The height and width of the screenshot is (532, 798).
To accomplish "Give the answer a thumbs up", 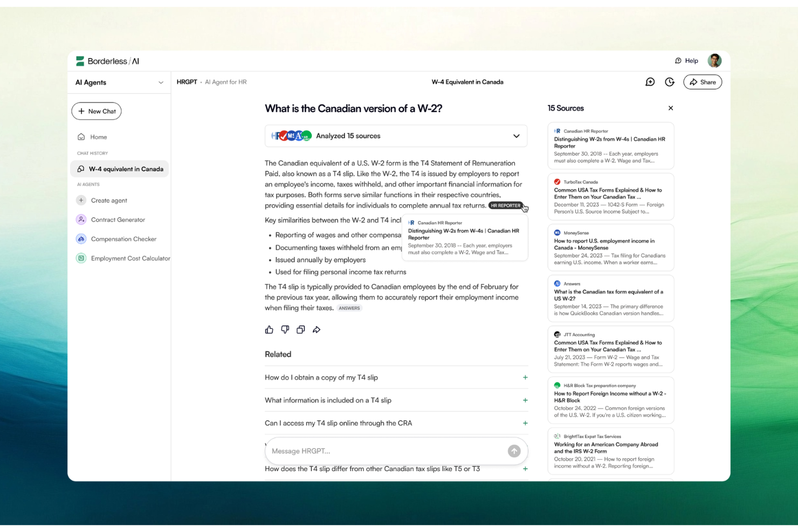I will [269, 330].
